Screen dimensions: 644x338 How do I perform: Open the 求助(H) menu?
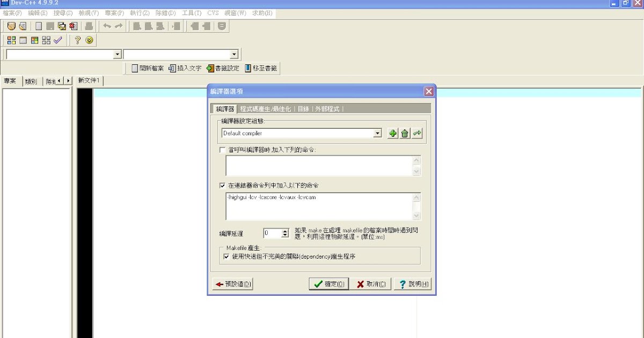[261, 13]
